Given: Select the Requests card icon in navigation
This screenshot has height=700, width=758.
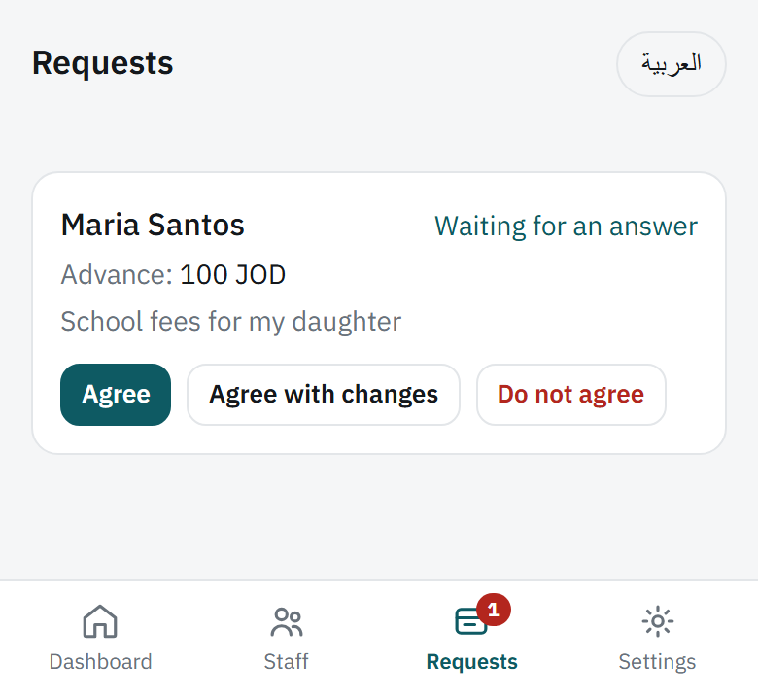Looking at the screenshot, I should (471, 621).
